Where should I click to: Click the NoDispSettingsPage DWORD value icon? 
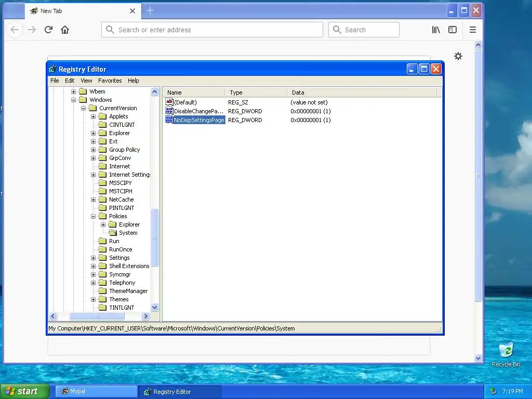click(x=169, y=119)
